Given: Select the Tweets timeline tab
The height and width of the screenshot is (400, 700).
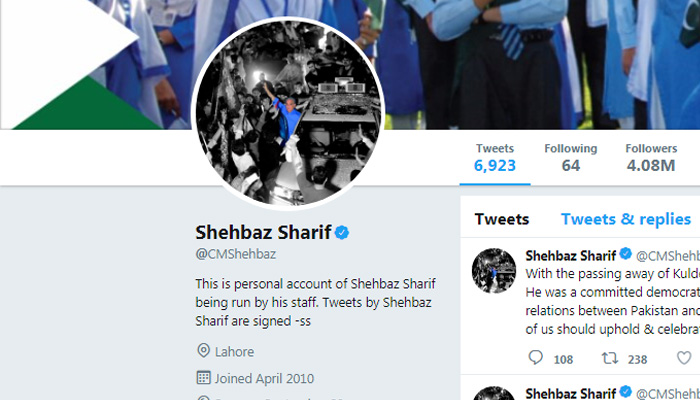Looking at the screenshot, I should coord(502,219).
